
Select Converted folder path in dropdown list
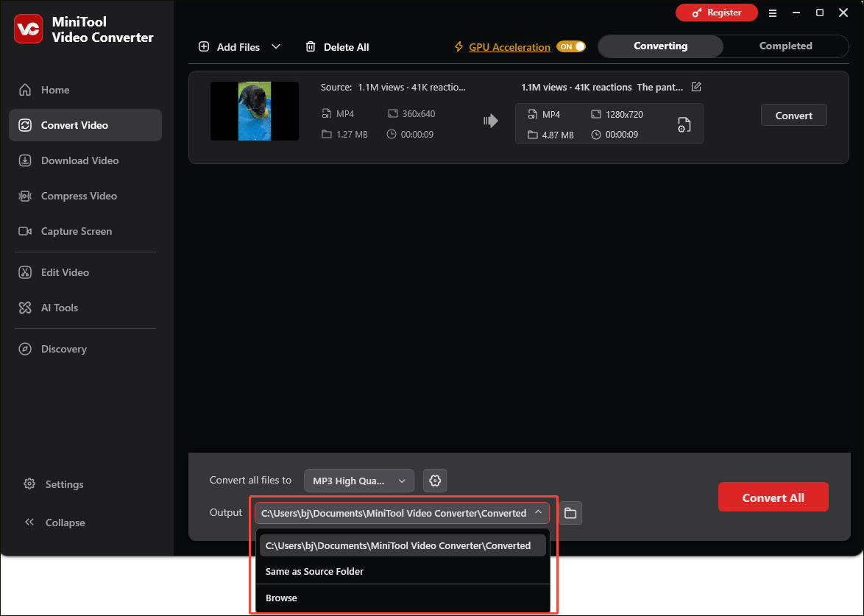pyautogui.click(x=403, y=545)
